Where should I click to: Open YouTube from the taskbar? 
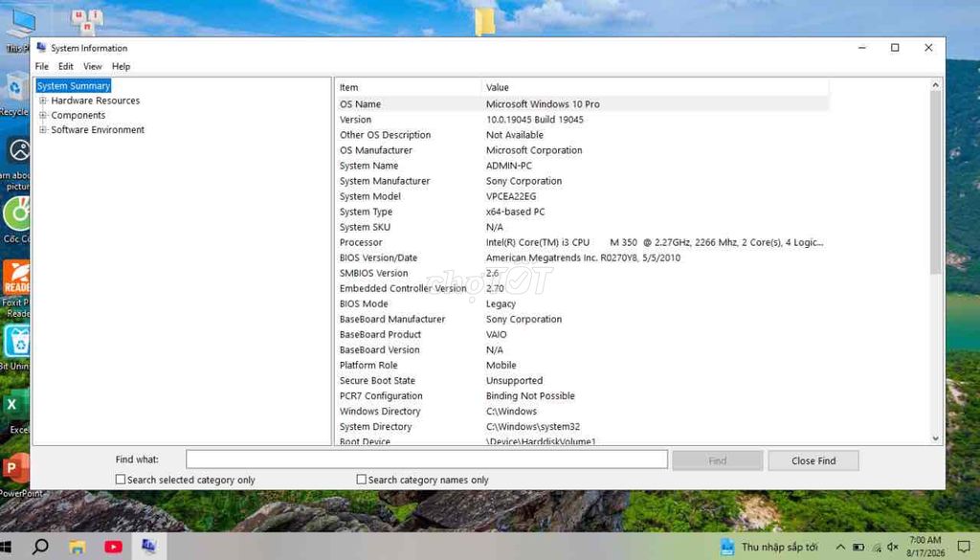[114, 548]
